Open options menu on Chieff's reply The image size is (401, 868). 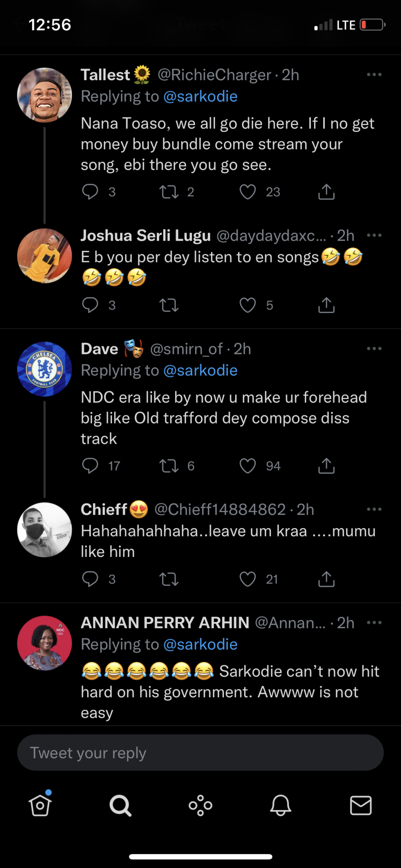[x=374, y=509]
